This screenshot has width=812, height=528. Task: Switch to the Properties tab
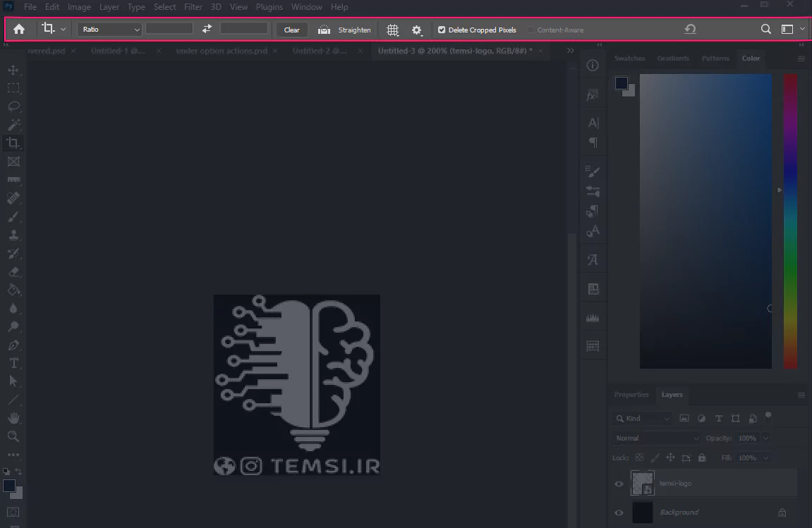coord(631,395)
